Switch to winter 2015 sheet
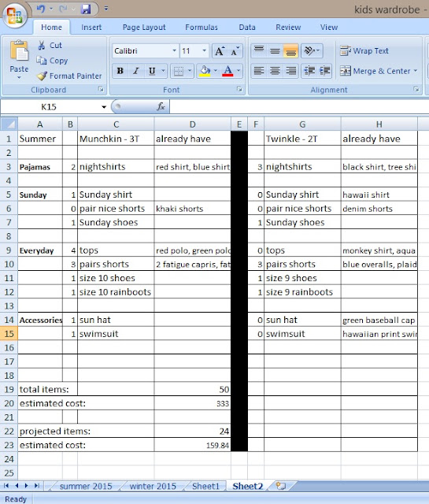Image resolution: width=429 pixels, height=504 pixels. click(153, 486)
